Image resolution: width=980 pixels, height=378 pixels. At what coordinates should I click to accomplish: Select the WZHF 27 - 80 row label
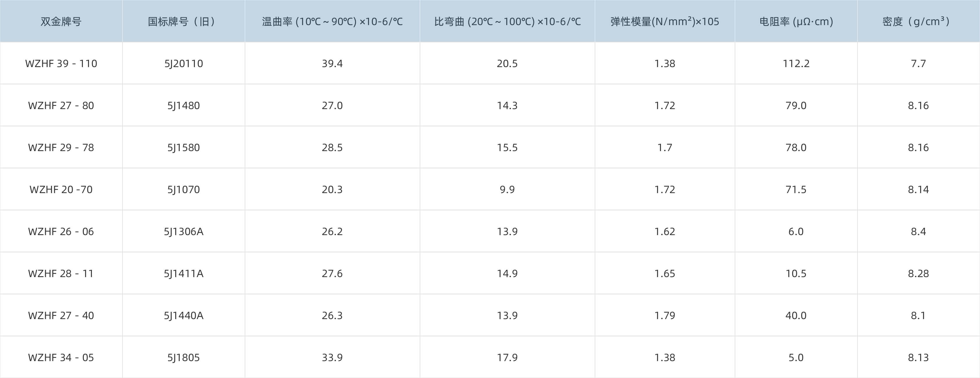61,105
